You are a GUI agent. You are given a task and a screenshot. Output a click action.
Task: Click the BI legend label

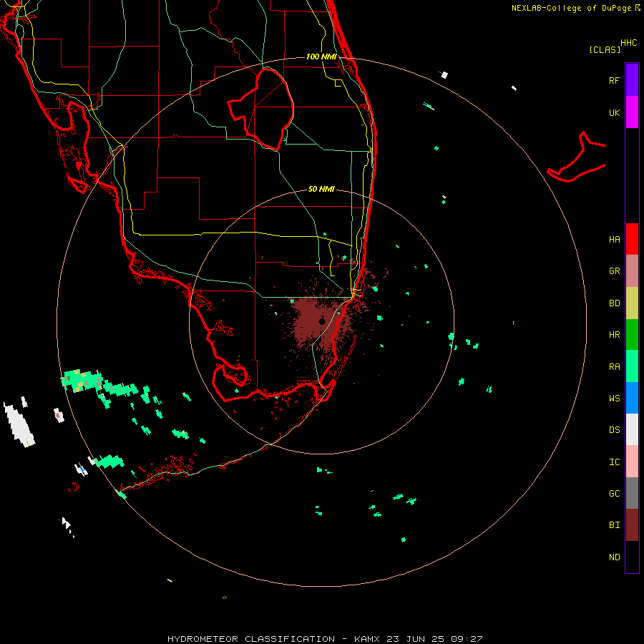[614, 525]
